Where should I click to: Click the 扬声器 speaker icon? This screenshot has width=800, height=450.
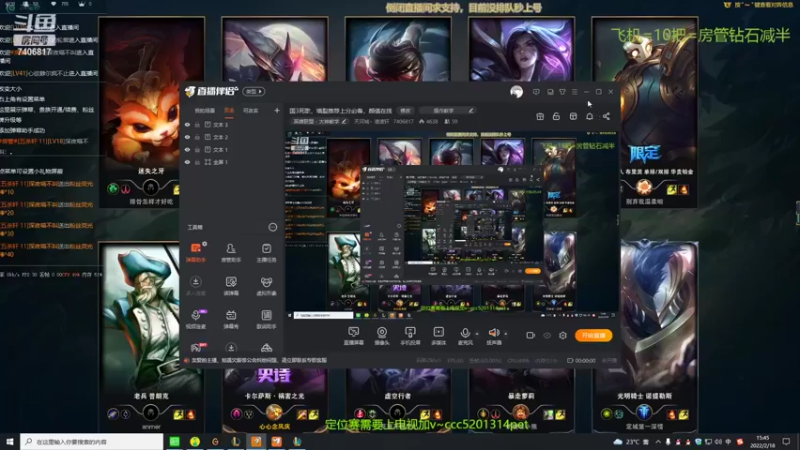tap(493, 333)
